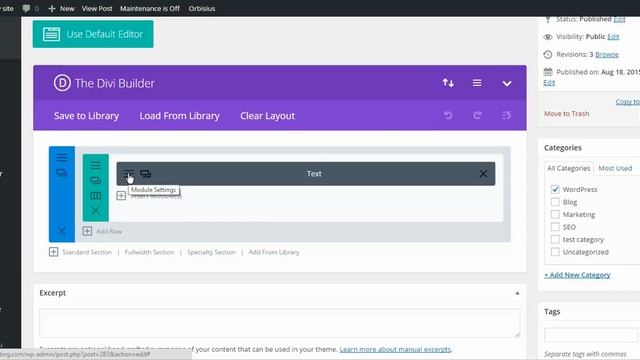The height and width of the screenshot is (360, 640).
Task: Click Load From Library
Action: pos(180,116)
